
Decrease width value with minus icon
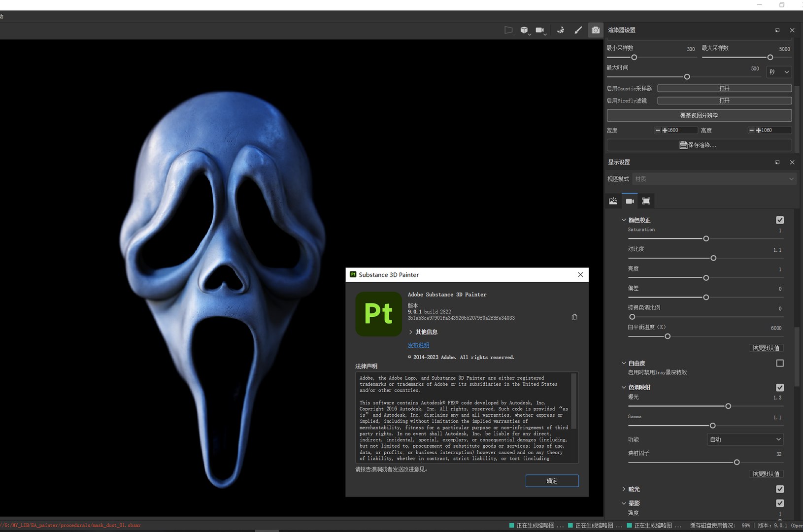(x=658, y=131)
